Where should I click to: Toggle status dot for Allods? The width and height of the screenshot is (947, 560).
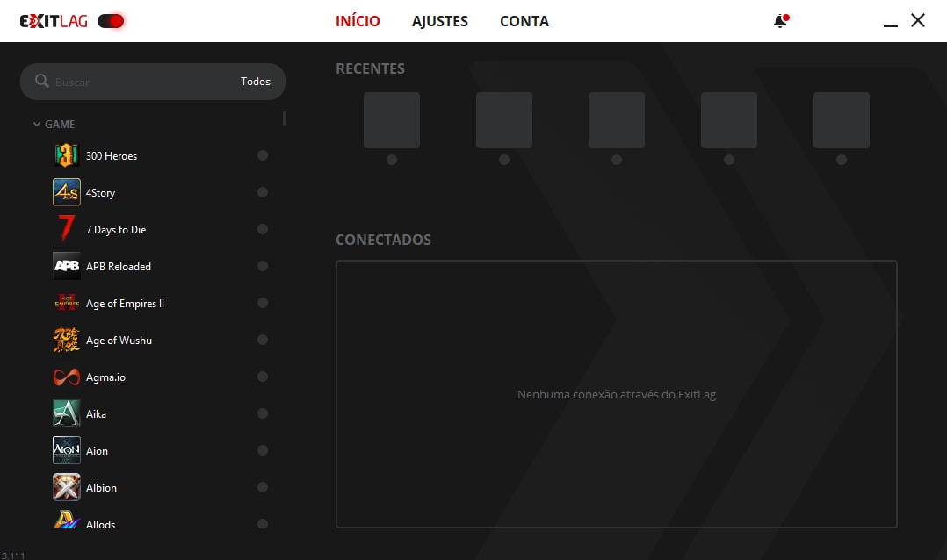tap(262, 524)
